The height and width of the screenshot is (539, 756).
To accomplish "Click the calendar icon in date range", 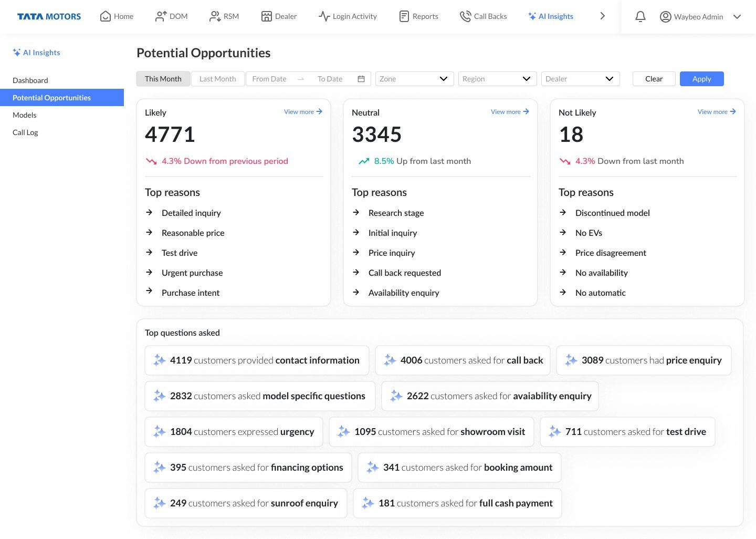I will tap(361, 79).
